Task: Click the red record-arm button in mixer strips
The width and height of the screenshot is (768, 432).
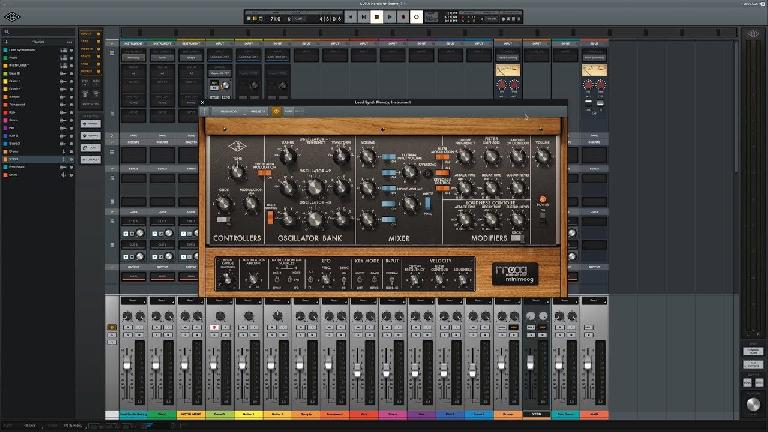Action: (215, 327)
